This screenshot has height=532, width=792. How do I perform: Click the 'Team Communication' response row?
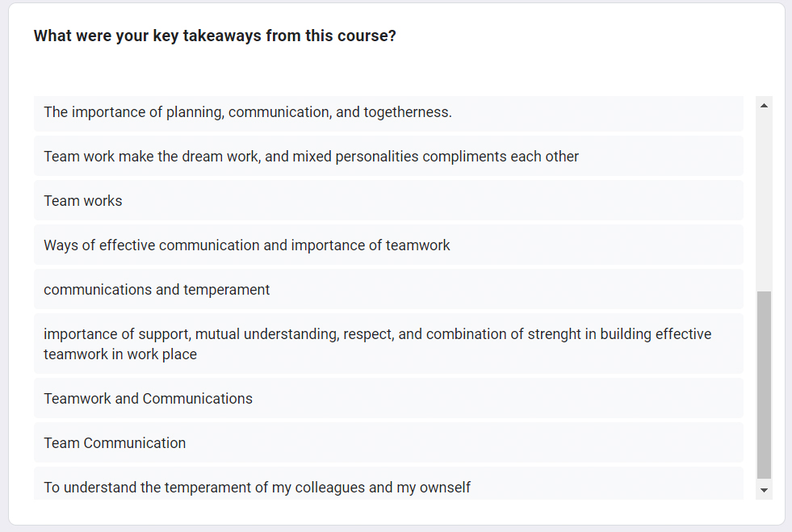388,442
